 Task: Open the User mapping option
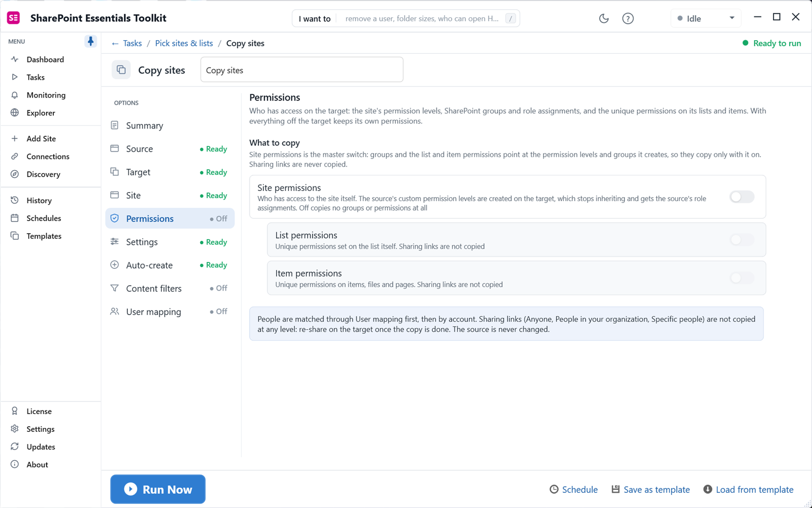170,312
